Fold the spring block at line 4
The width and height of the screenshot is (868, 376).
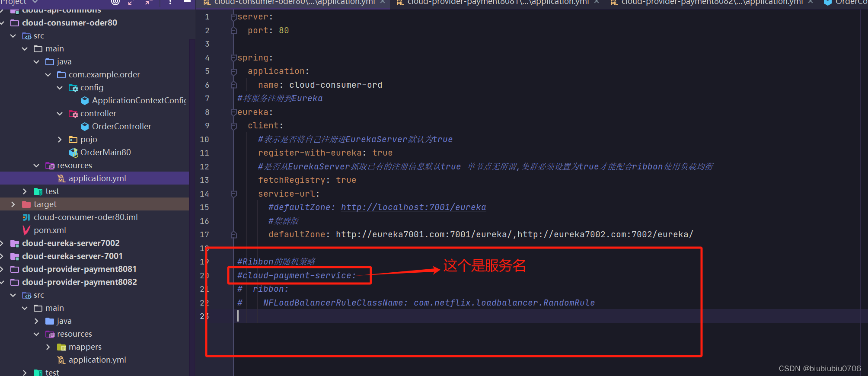[x=234, y=58]
